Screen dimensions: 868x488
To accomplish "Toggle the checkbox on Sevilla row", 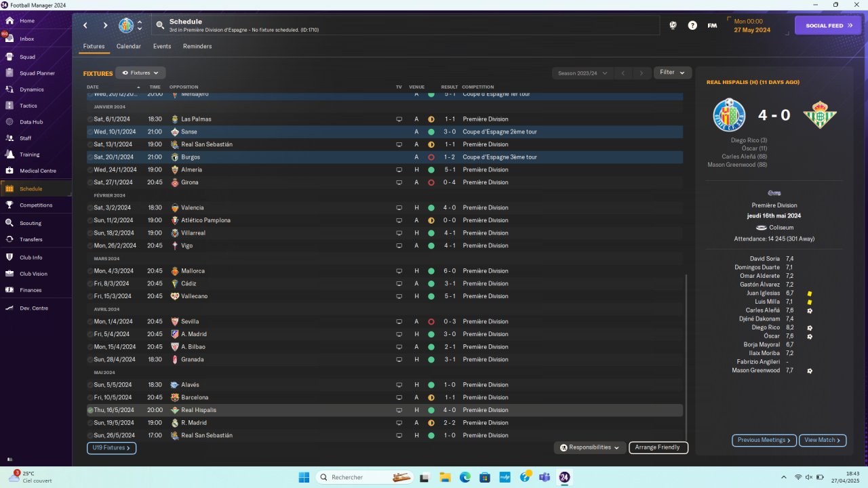I will pyautogui.click(x=90, y=322).
